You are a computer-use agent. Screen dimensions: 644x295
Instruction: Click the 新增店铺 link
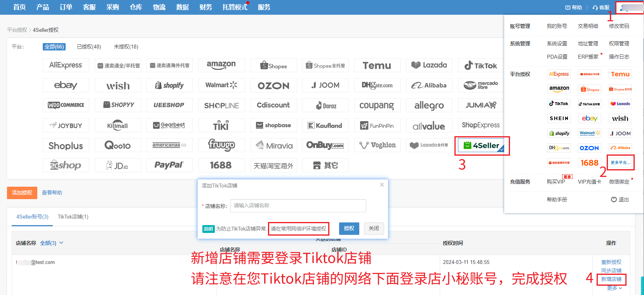(x=611, y=279)
